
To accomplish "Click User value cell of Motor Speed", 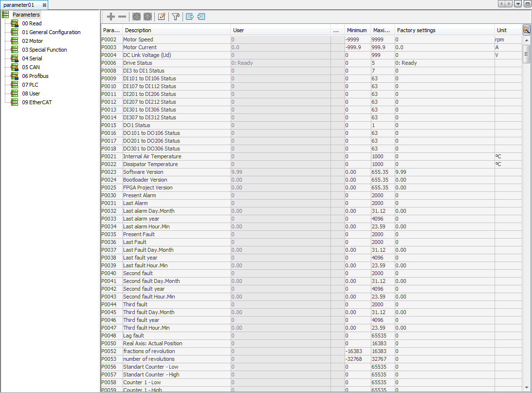I will pos(280,39).
